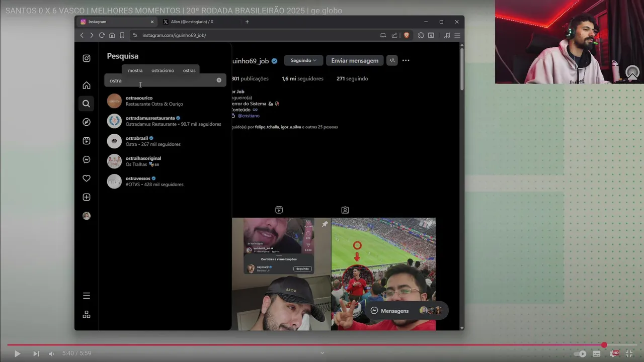The width and height of the screenshot is (644, 362).
Task: Open Instagram logo home icon in sidebar
Action: coord(87,58)
